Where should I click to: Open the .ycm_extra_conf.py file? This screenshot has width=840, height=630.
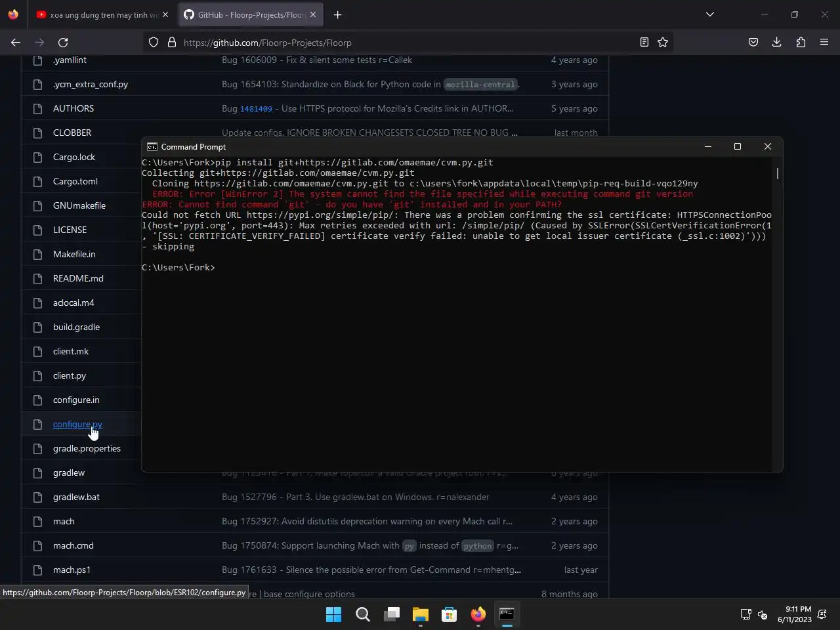point(91,84)
